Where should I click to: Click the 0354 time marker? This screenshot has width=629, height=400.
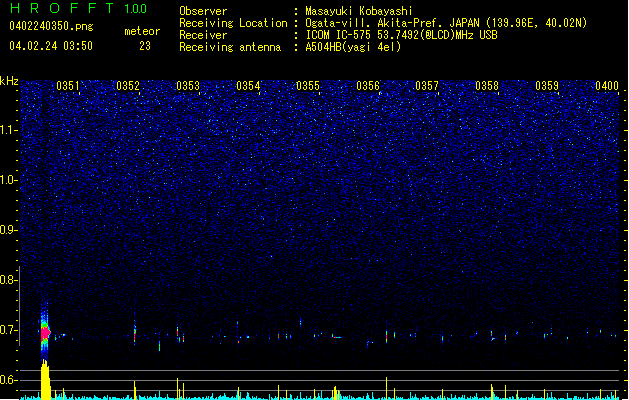coord(248,86)
